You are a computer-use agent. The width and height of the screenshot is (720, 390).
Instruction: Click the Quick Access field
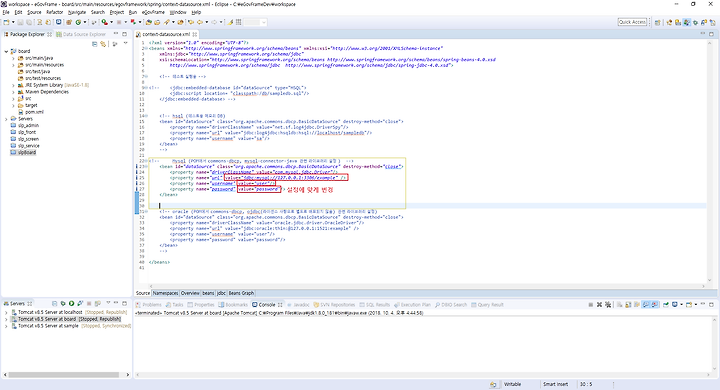[x=632, y=22]
